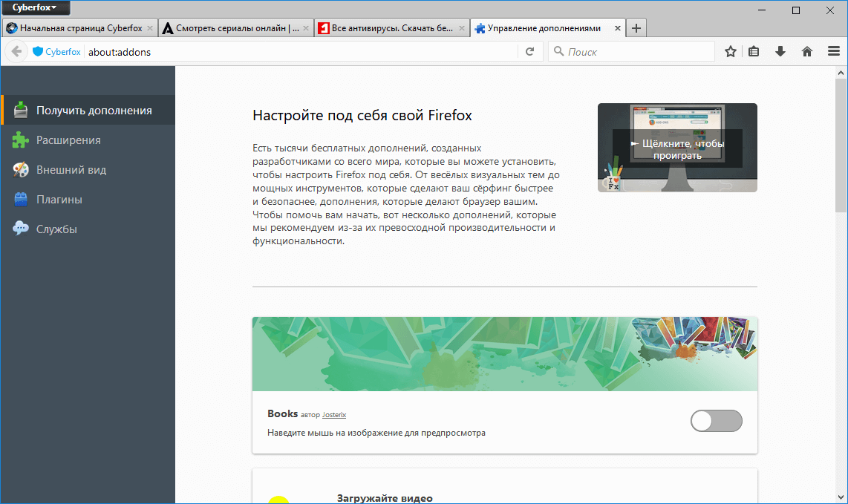Select the Управление дополнениями tab
The width and height of the screenshot is (848, 504).
click(x=547, y=28)
